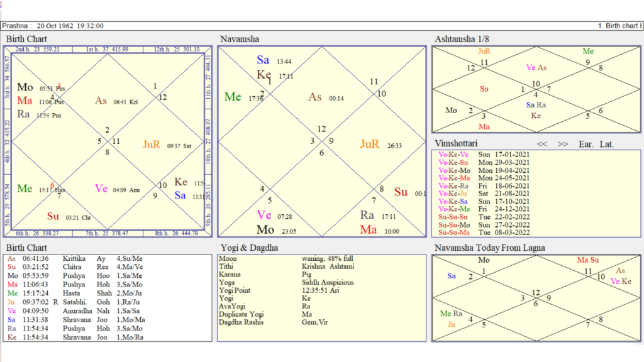Screen dimensions: 644x362
Task: Click the Moon 'waning, 48% full' row
Action: point(286,258)
